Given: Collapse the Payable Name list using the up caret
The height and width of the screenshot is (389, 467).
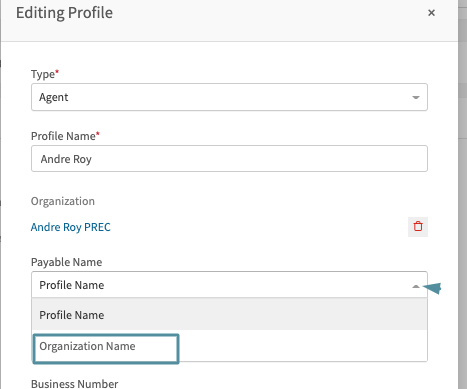Looking at the screenshot, I should 415,286.
